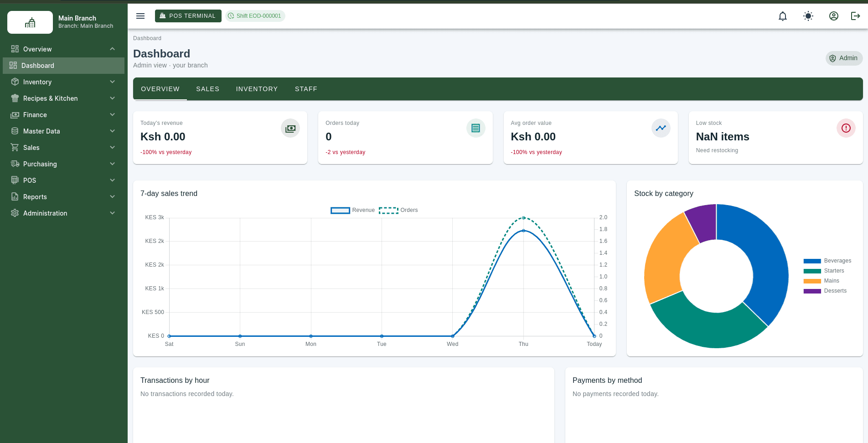The image size is (868, 443).
Task: Click the Finance money icon in sidebar
Action: [15, 115]
